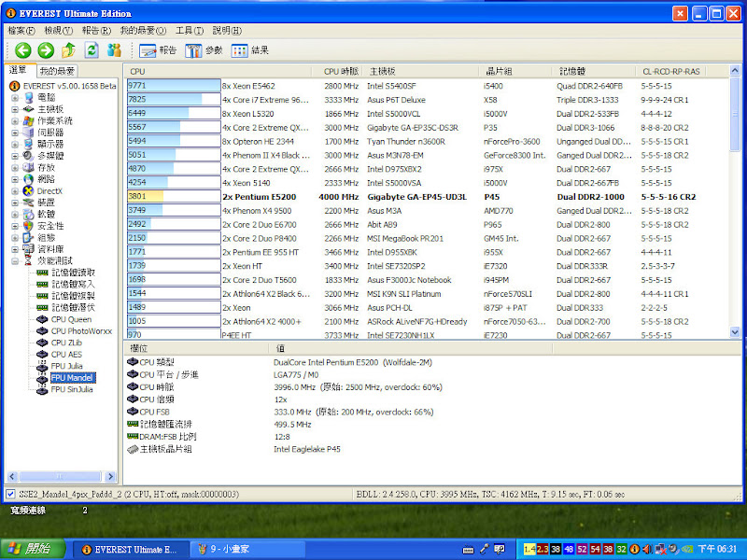
Task: Click the CPU 時脈 column header
Action: click(340, 71)
